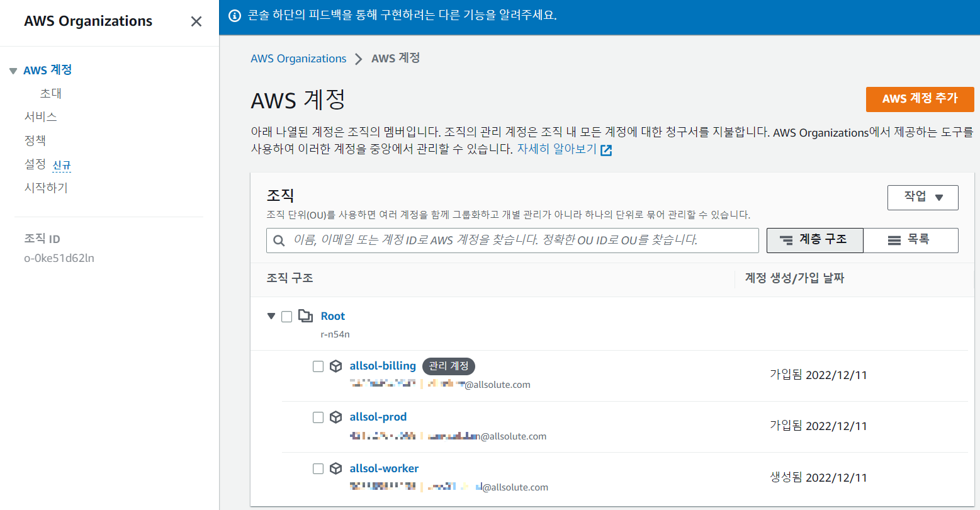
Task: Select the allsol-prod account checkbox
Action: 318,417
